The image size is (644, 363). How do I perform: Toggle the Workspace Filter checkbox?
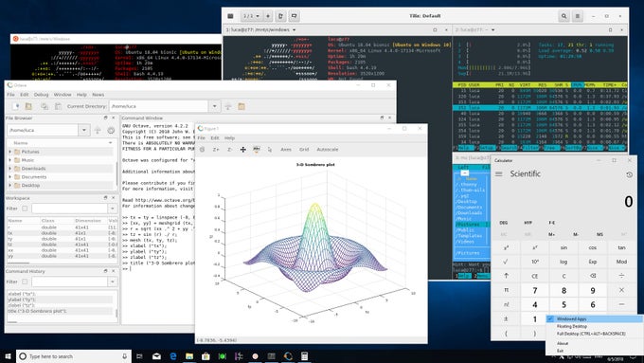tap(25, 209)
